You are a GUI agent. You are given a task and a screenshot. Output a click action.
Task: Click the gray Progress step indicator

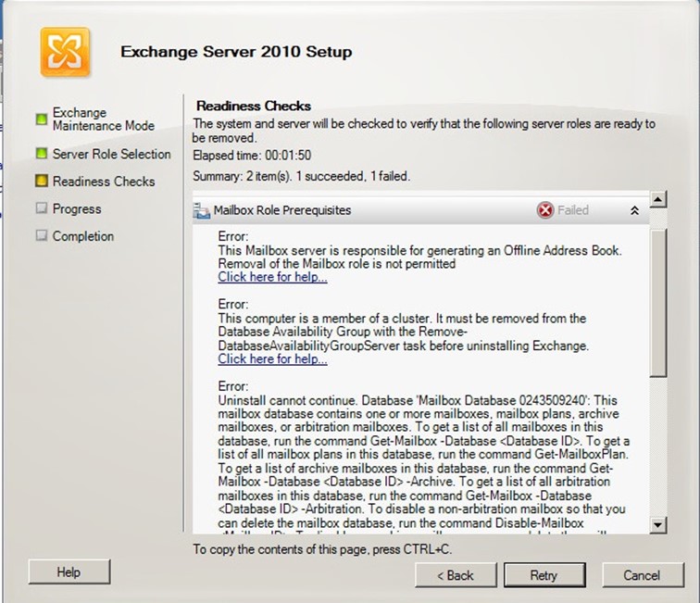click(42, 208)
